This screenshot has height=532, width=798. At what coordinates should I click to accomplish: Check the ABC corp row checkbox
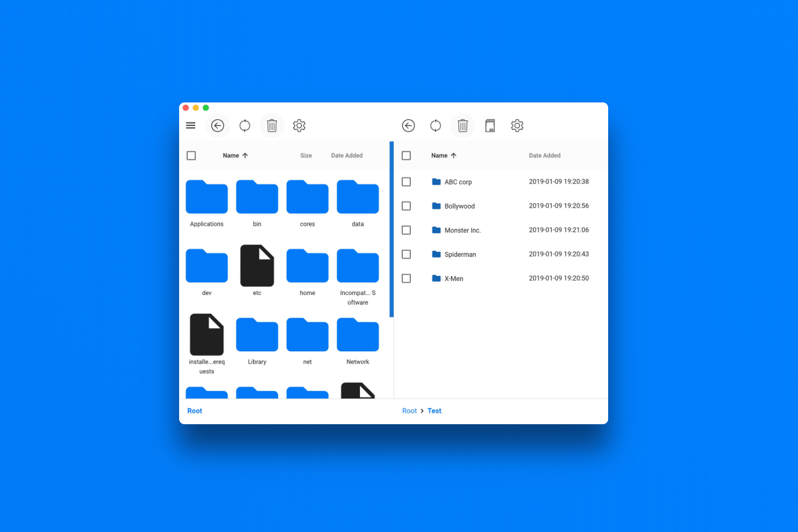click(x=406, y=182)
